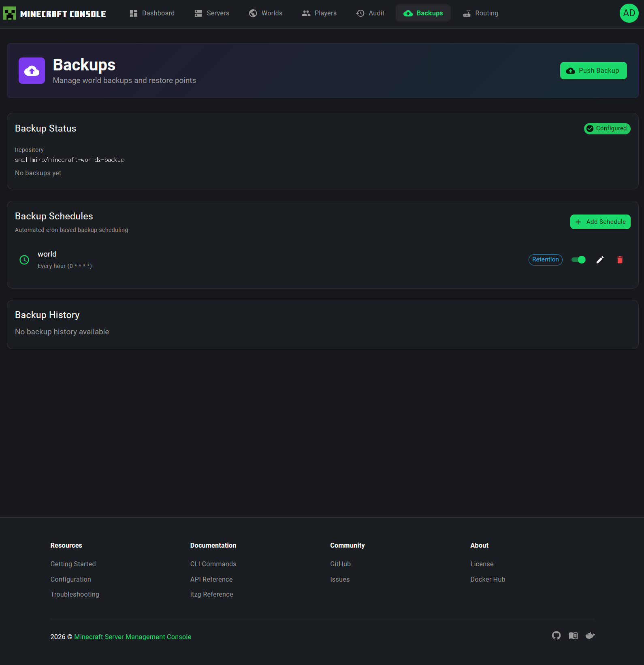This screenshot has width=644, height=665.
Task: Click the world schedule name
Action: pos(47,254)
